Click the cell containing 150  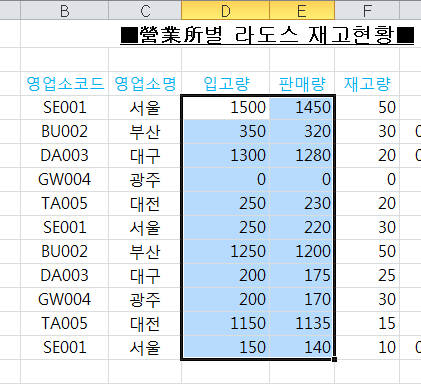(x=225, y=348)
